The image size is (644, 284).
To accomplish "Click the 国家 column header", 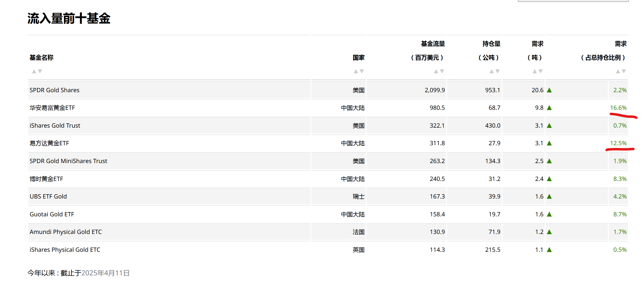I will (359, 57).
